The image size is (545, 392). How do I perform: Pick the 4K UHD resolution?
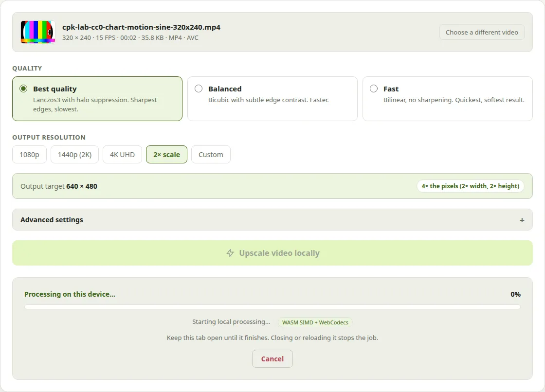[x=122, y=155]
